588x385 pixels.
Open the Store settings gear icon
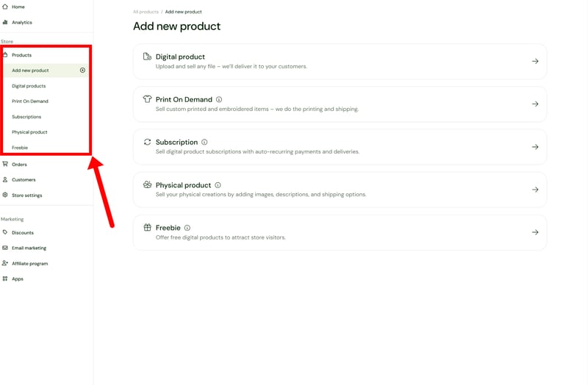[5, 195]
